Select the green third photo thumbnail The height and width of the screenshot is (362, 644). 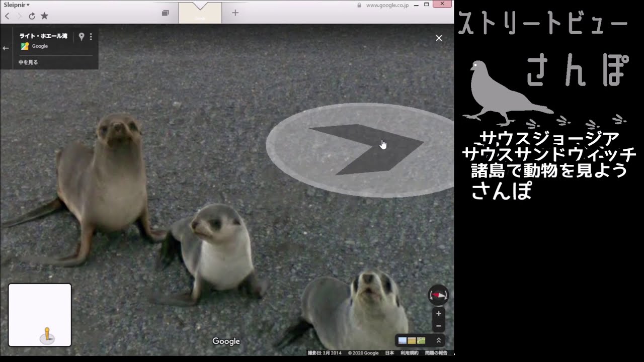coord(421,340)
